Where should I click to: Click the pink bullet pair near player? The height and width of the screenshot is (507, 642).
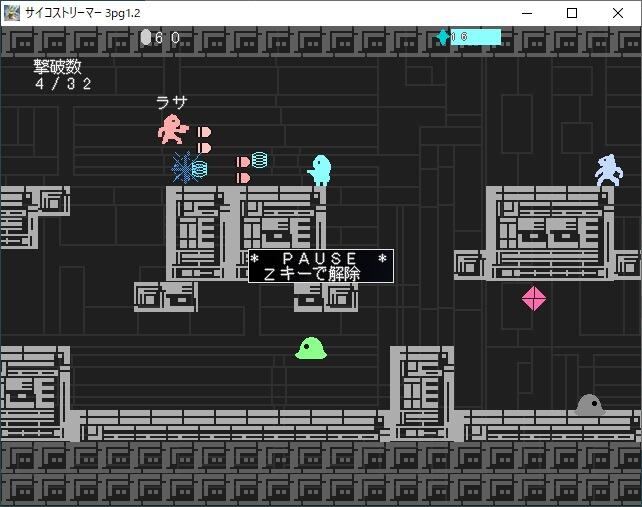[x=204, y=140]
